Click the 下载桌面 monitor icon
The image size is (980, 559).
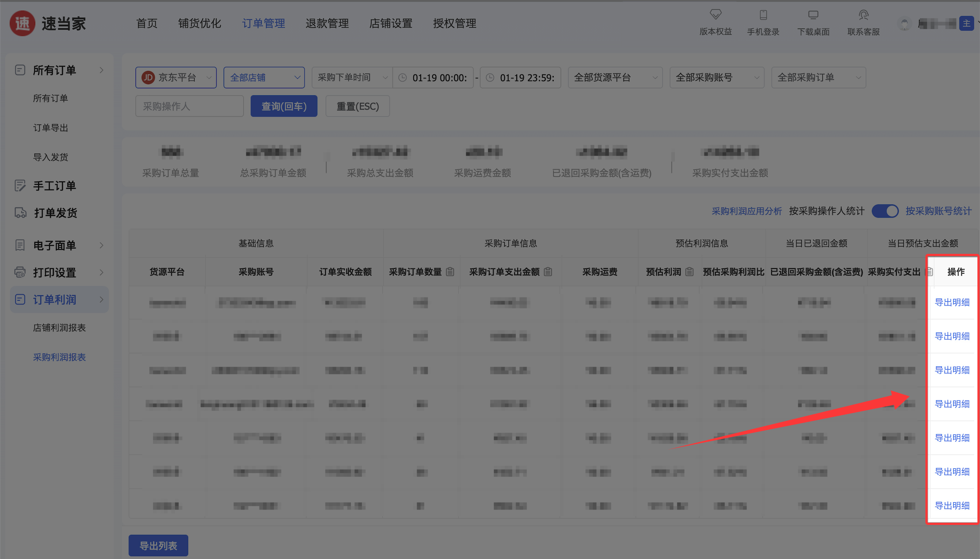click(813, 15)
